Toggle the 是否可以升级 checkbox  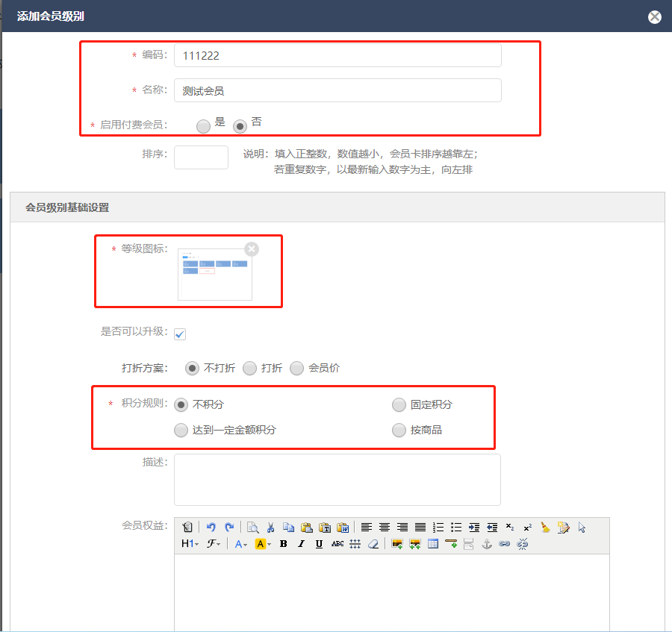pyautogui.click(x=180, y=334)
